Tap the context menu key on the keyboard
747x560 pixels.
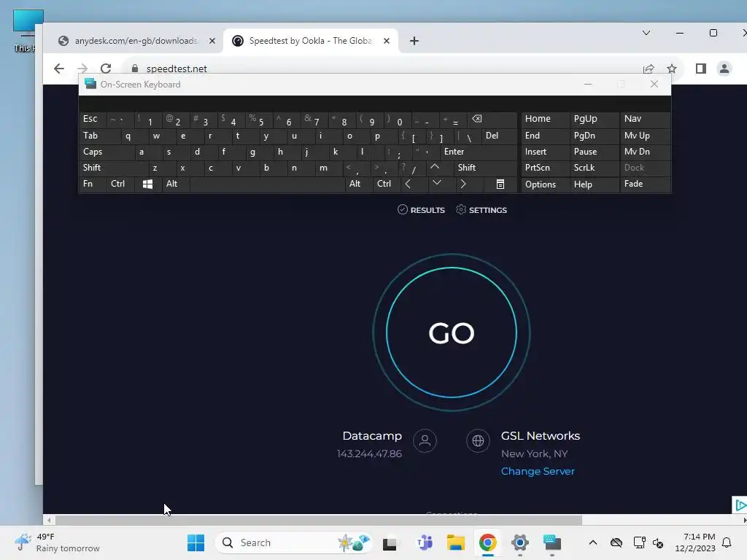pyautogui.click(x=500, y=184)
